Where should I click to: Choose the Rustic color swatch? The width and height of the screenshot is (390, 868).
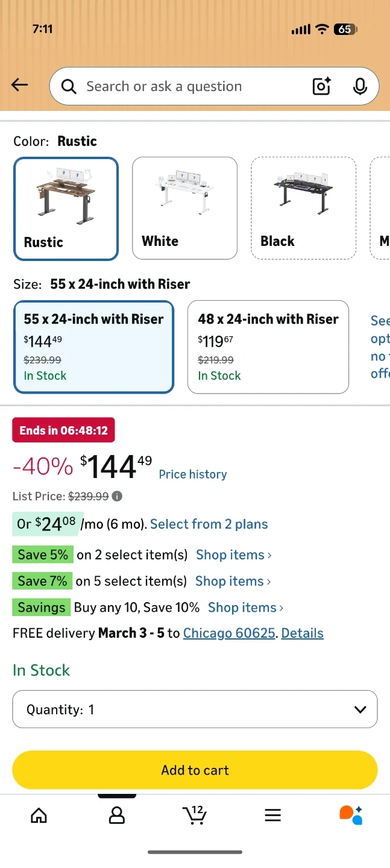point(66,209)
